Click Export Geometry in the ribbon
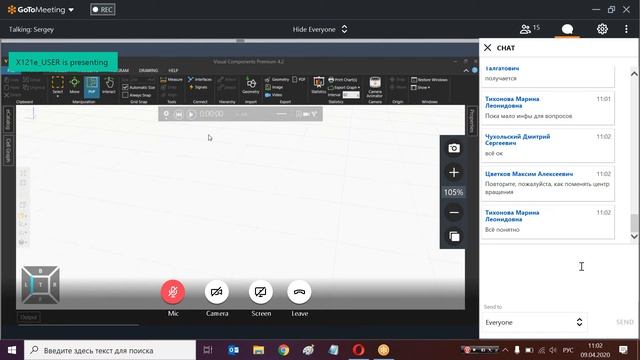The width and height of the screenshot is (640, 360). click(x=277, y=80)
